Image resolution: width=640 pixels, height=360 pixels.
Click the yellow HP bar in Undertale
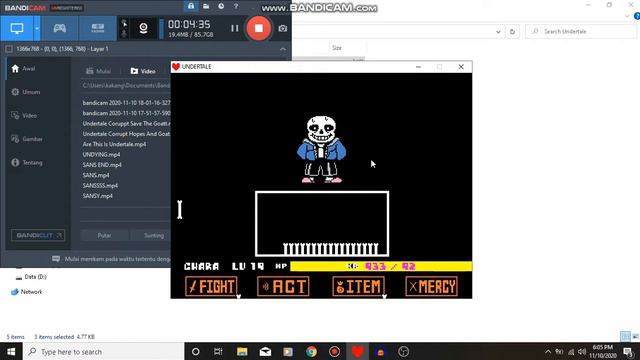pos(381,267)
